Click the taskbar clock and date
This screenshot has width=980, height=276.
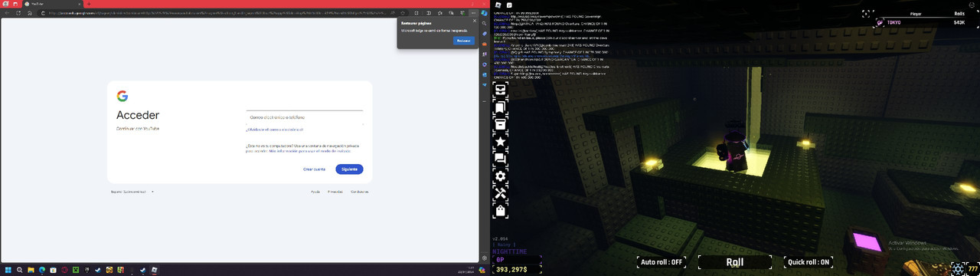(466, 270)
